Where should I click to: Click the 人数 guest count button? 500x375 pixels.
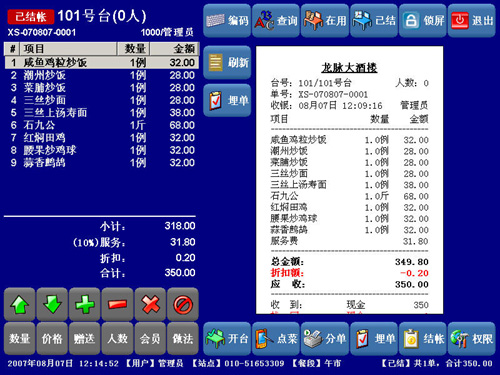[117, 339]
